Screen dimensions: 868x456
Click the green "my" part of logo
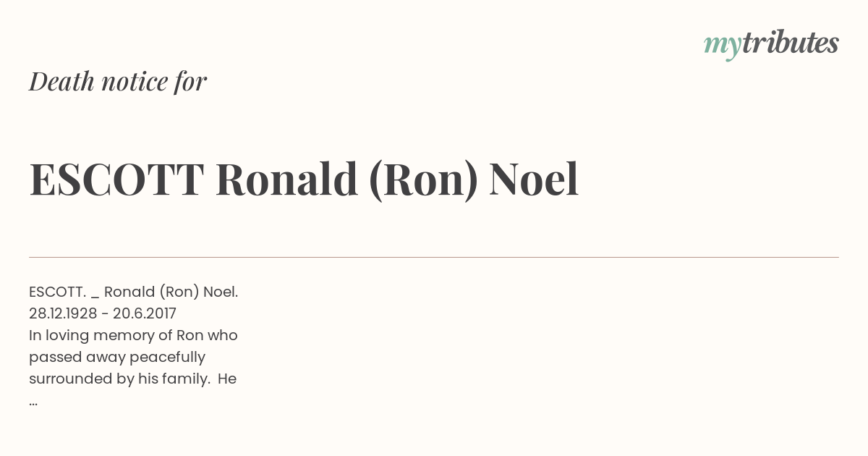click(722, 47)
